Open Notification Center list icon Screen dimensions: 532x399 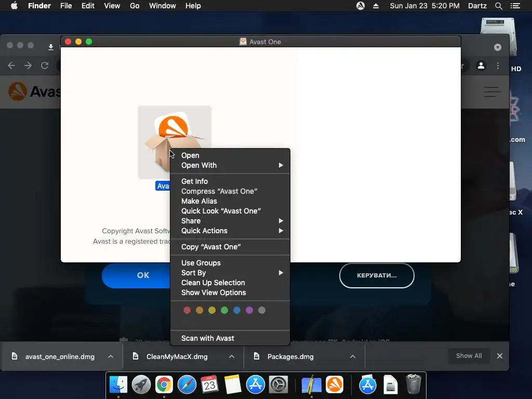[515, 6]
